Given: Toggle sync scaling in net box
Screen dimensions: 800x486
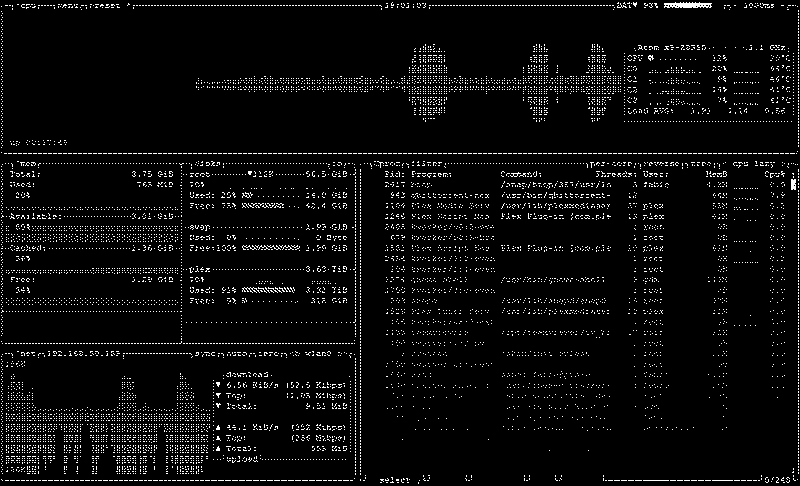Looking at the screenshot, I should (205, 353).
